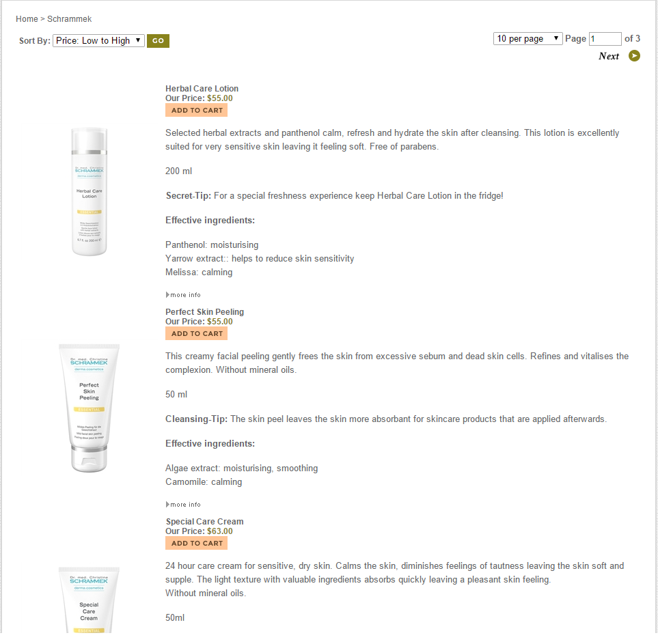Focus the Page number input field

tap(605, 39)
